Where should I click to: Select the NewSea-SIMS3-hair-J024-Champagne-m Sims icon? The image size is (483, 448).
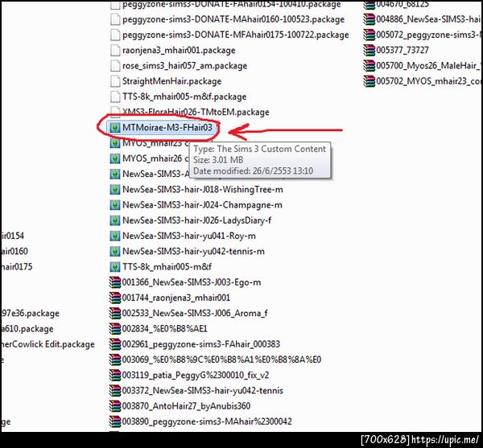115,205
